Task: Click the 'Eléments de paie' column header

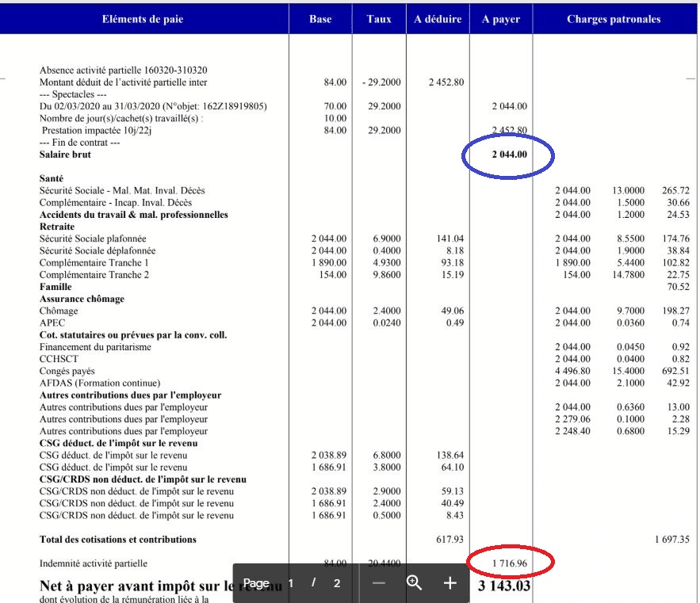Action: (x=143, y=19)
